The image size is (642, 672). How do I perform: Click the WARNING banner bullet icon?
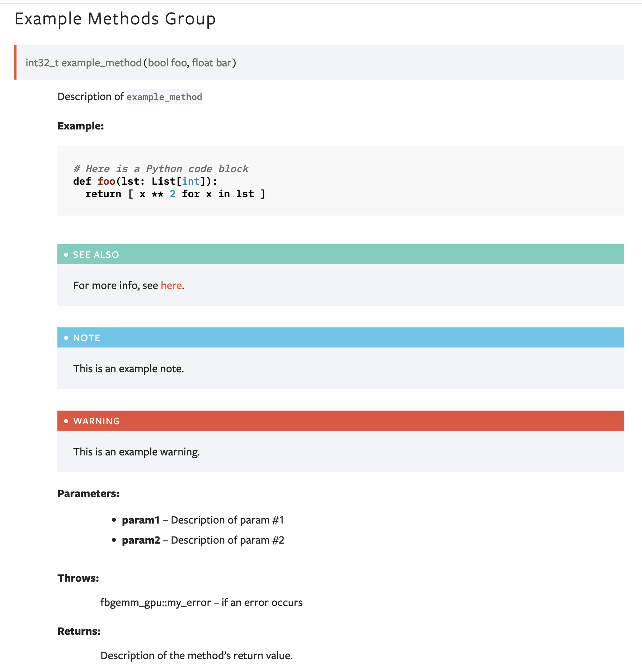(66, 421)
